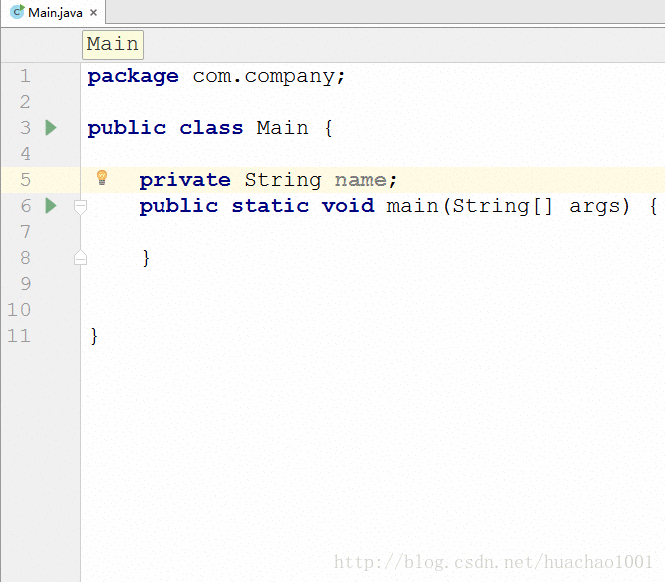Click the fold end marker on line 8
This screenshot has height=582, width=665.
click(80, 257)
